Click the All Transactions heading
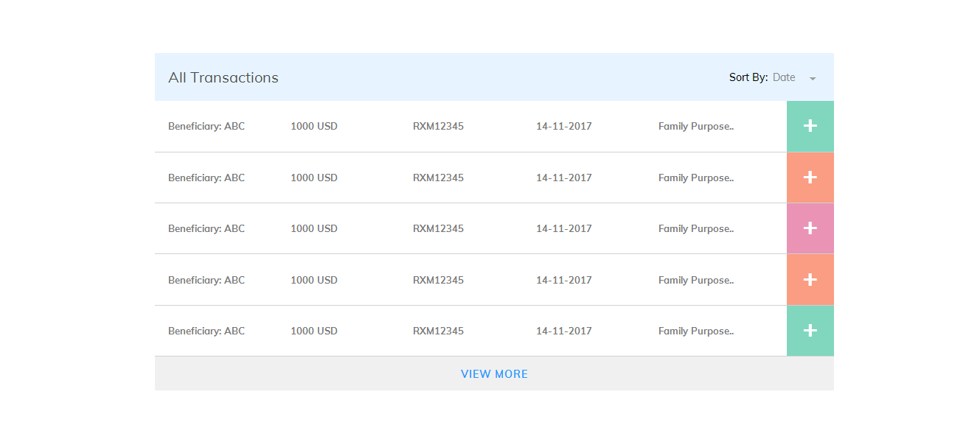The image size is (980, 439). click(223, 77)
